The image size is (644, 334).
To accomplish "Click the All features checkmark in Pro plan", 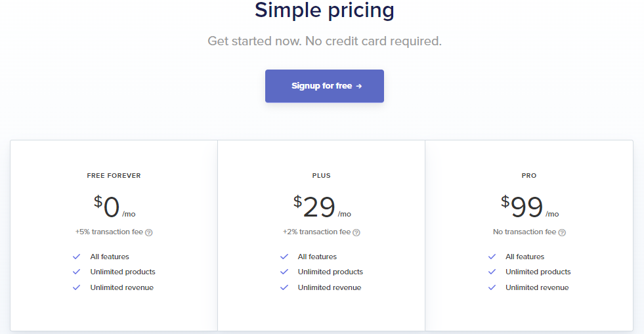I will pos(492,257).
